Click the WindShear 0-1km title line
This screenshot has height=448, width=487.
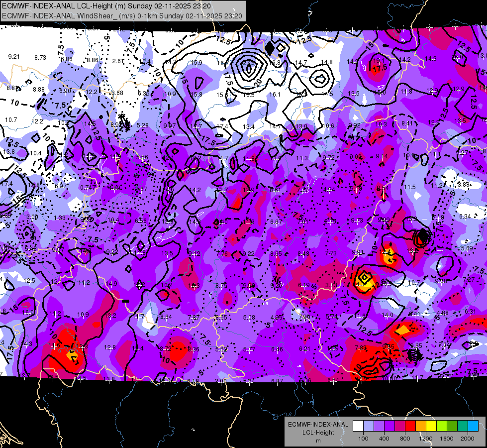tap(122, 16)
